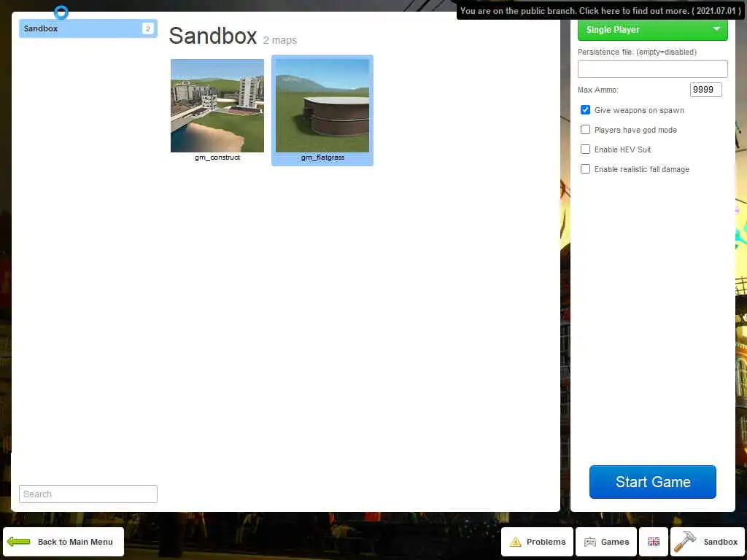Screen dimensions: 747x560
Task: Click the yellow warning triangle Problems icon
Action: [516, 542]
